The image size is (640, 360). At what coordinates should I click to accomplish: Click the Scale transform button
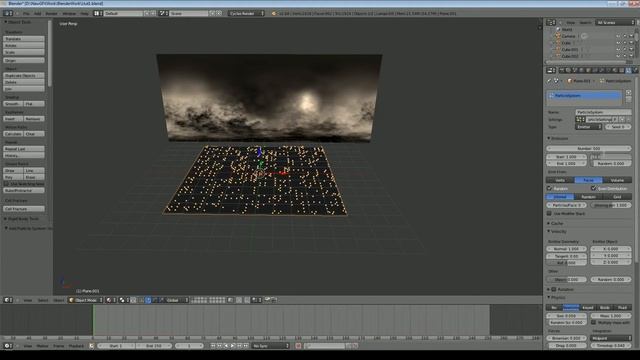point(24,52)
